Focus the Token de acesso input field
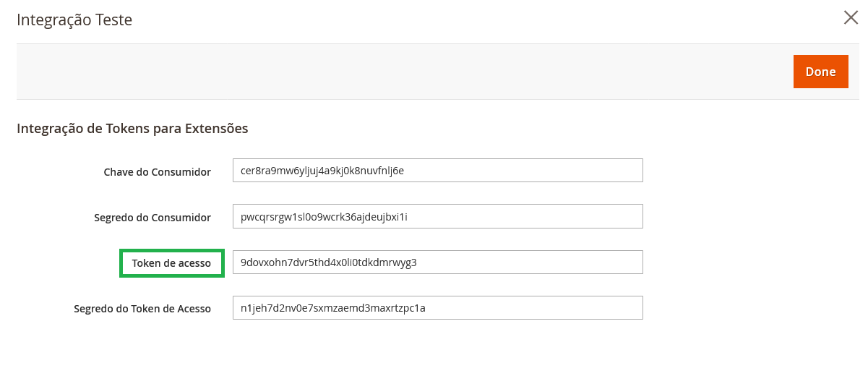 [438, 262]
